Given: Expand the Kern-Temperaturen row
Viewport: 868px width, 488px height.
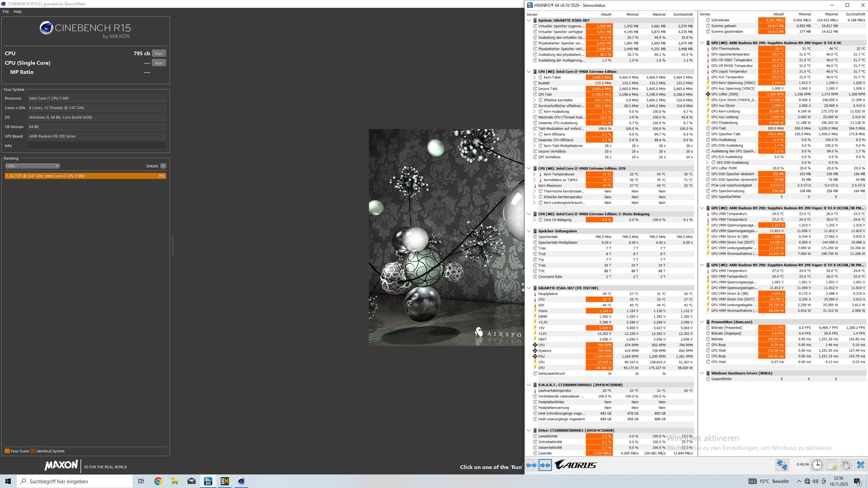Looking at the screenshot, I should click(534, 174).
